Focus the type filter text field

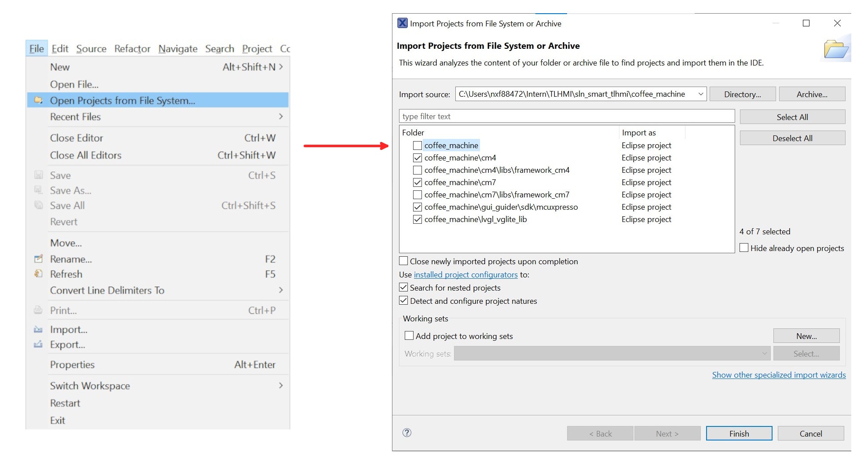tap(566, 116)
